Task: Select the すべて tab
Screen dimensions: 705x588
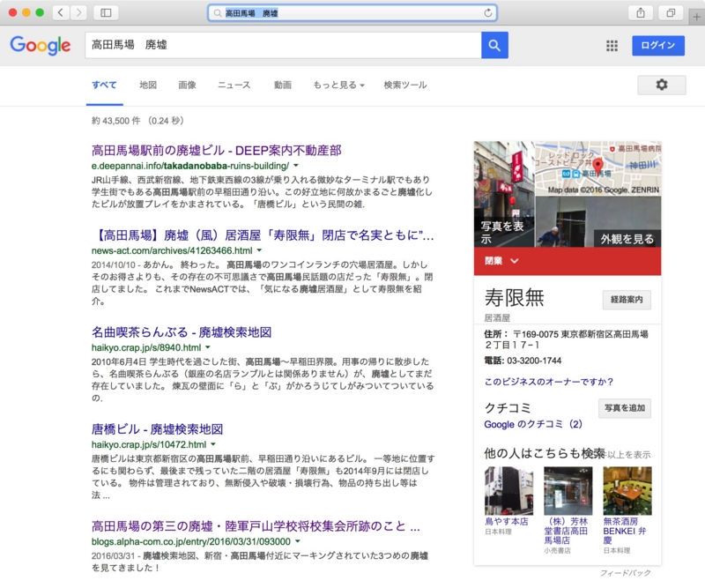Action: tap(104, 85)
